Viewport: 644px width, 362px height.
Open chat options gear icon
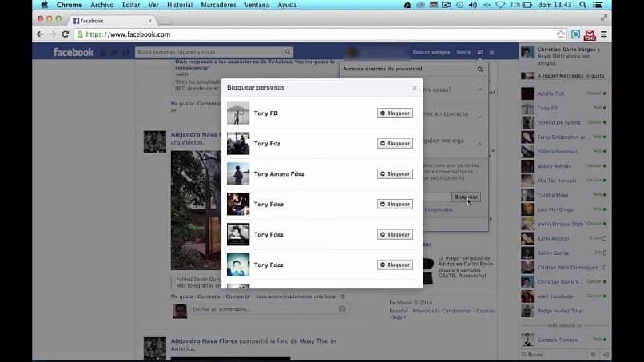[x=593, y=355]
